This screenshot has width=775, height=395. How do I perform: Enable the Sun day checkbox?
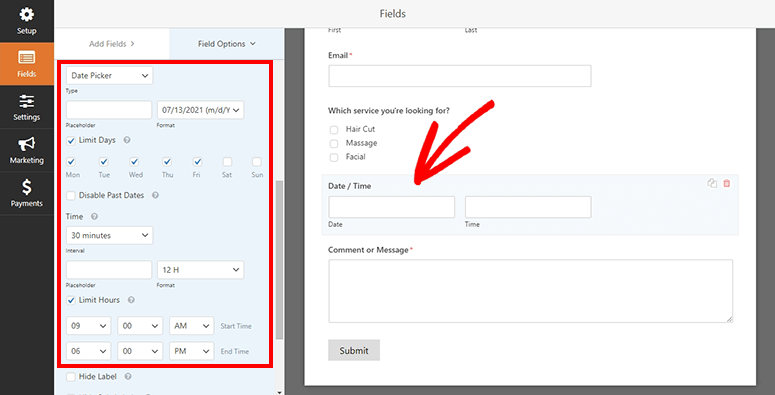(257, 162)
